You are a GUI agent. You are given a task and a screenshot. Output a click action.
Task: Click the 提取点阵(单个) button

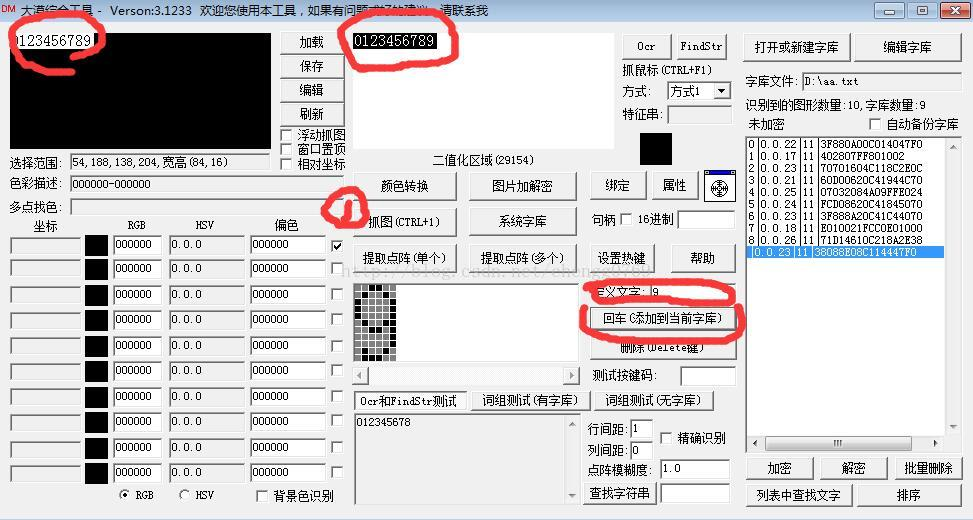point(404,257)
